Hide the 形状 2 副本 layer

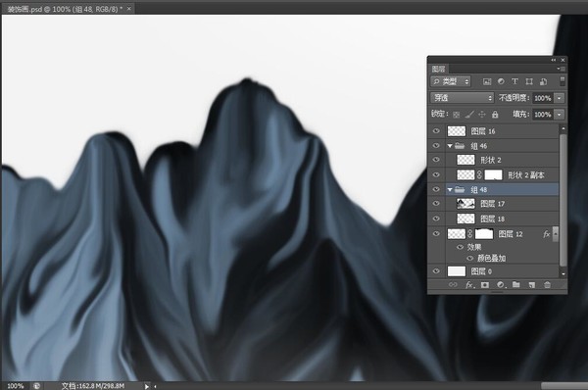[x=436, y=174]
